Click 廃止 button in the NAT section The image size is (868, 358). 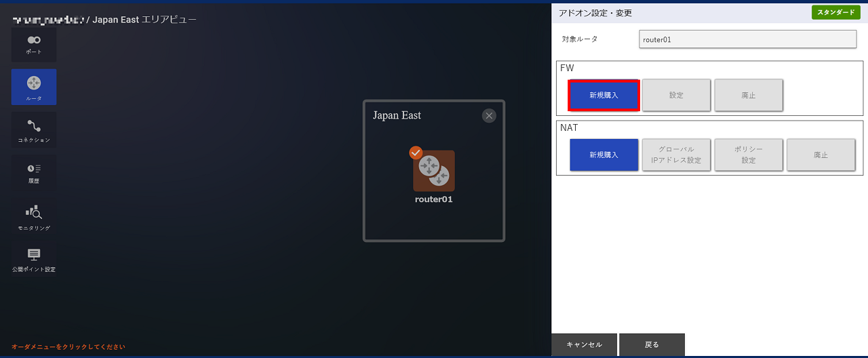pos(821,155)
